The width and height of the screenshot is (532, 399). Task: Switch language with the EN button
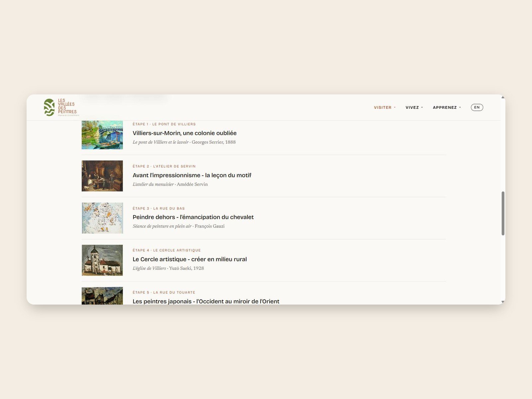(x=477, y=107)
